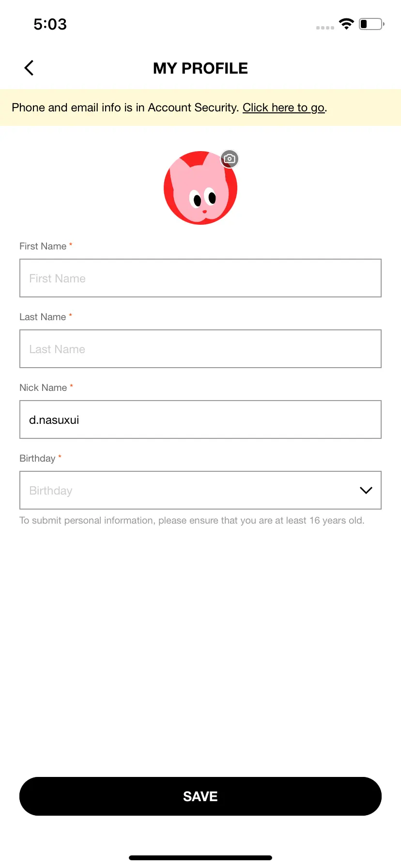The width and height of the screenshot is (401, 868).
Task: Tap the cellular signal dots indicator
Action: 325,28
